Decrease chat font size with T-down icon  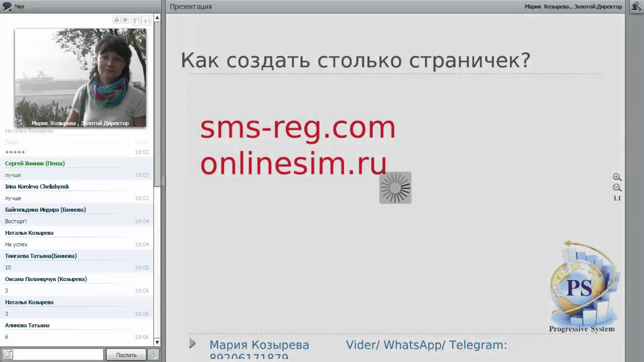click(146, 21)
